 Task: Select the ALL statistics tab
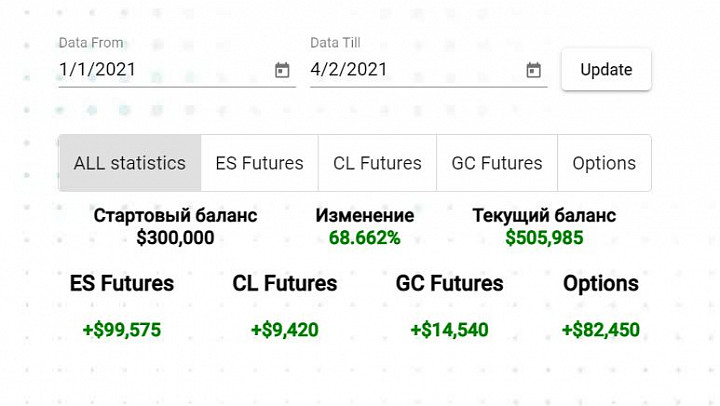click(130, 163)
